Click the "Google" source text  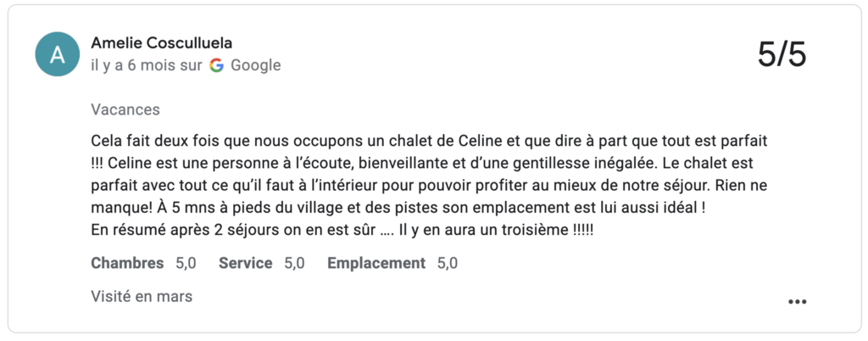click(x=255, y=65)
